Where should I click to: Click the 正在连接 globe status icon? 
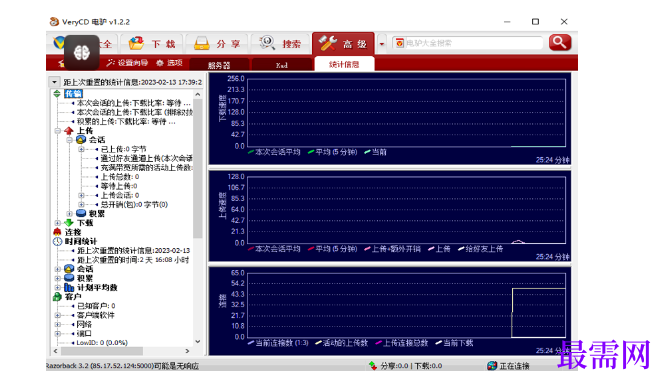(492, 366)
